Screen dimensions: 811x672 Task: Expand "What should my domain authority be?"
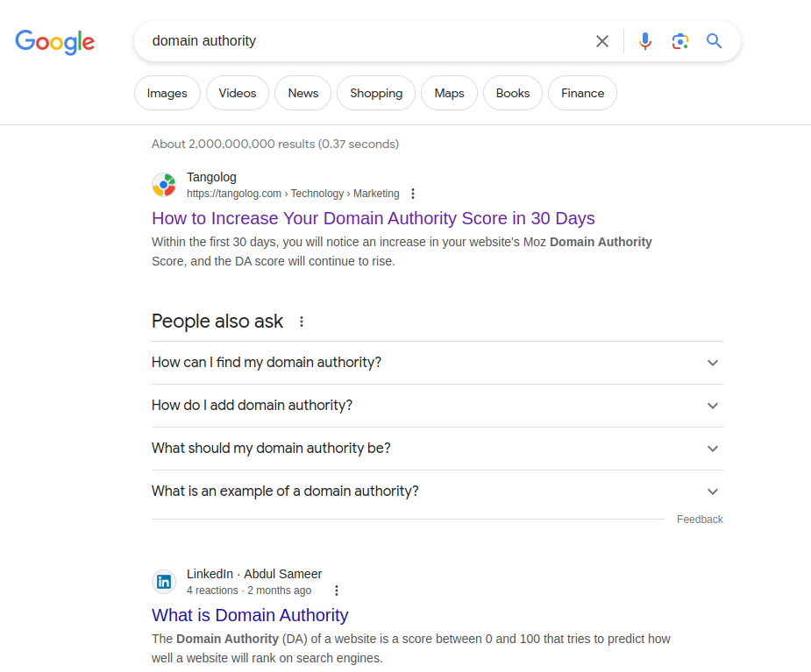[437, 449]
